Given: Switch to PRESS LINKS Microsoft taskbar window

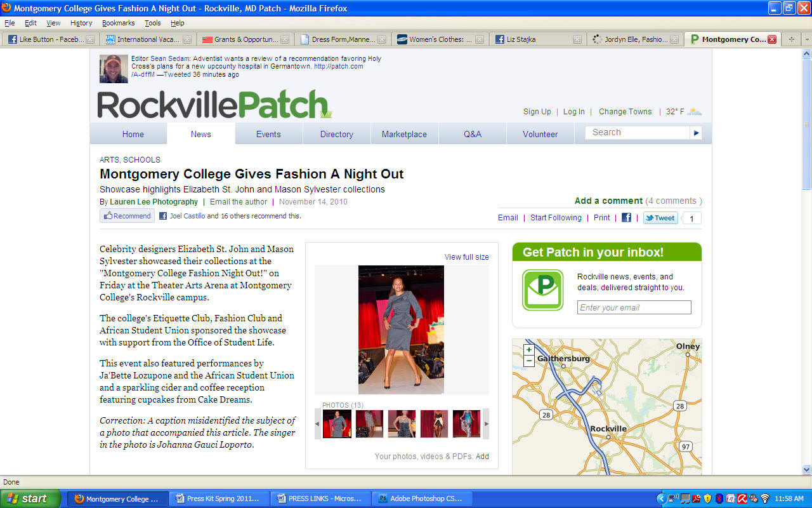Looking at the screenshot, I should pyautogui.click(x=319, y=498).
